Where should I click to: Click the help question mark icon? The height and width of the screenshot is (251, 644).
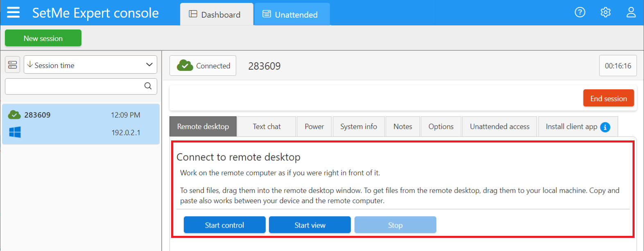(x=580, y=12)
